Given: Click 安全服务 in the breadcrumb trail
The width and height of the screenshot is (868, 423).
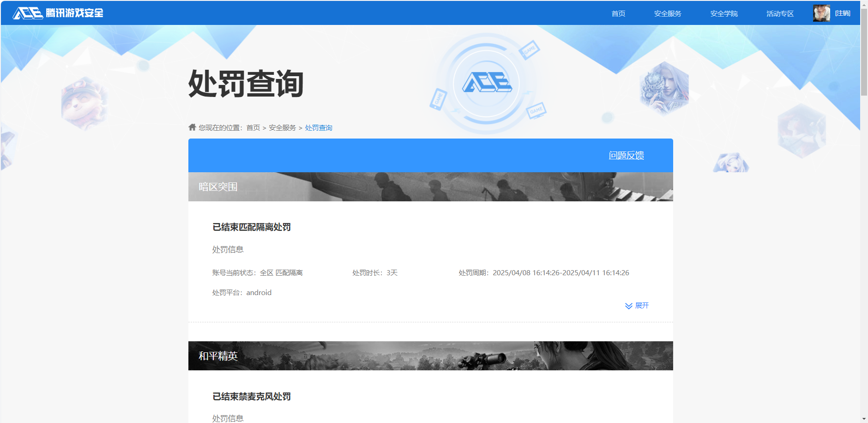Looking at the screenshot, I should 282,127.
